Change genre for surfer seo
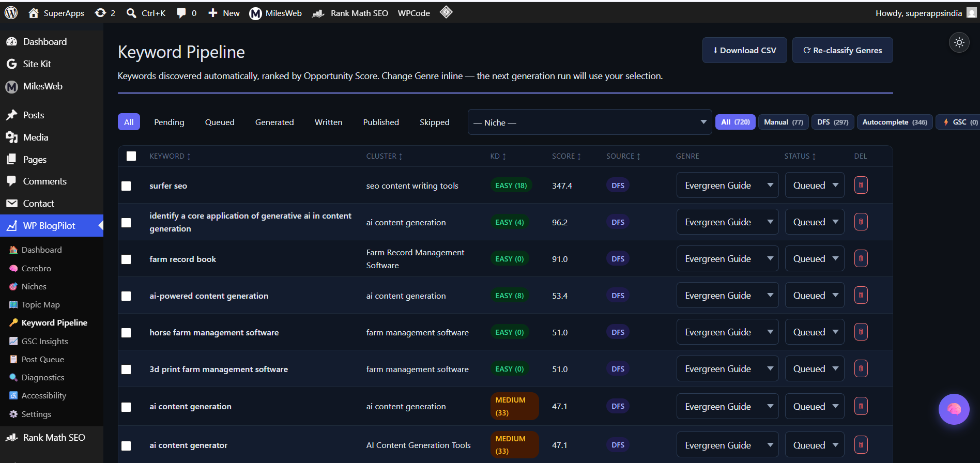The width and height of the screenshot is (980, 463). pos(727,185)
